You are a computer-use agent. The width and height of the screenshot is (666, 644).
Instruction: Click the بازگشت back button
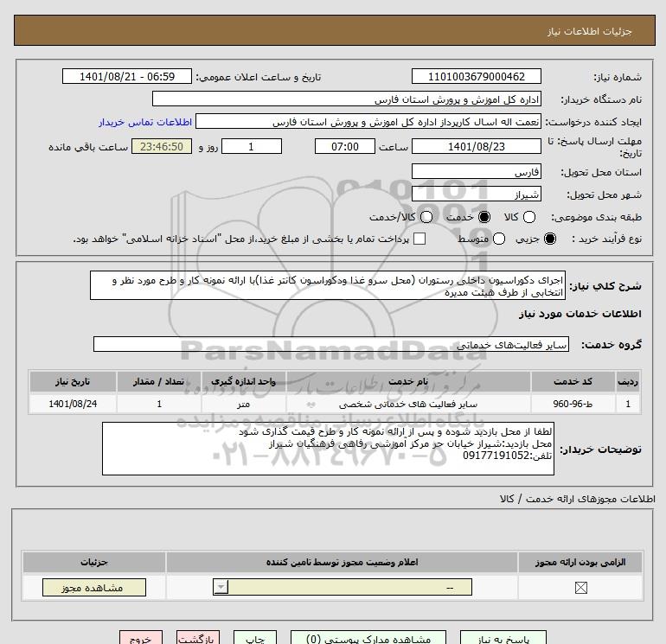click(x=198, y=638)
